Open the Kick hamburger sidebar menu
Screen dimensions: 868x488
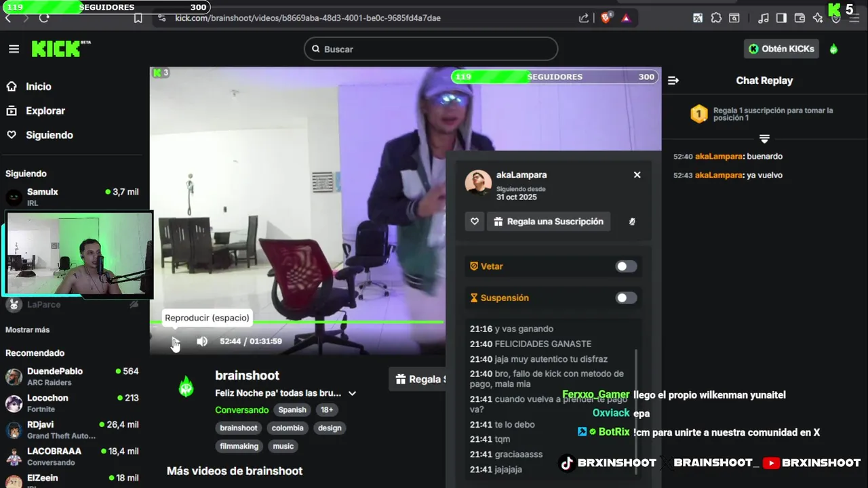14,49
